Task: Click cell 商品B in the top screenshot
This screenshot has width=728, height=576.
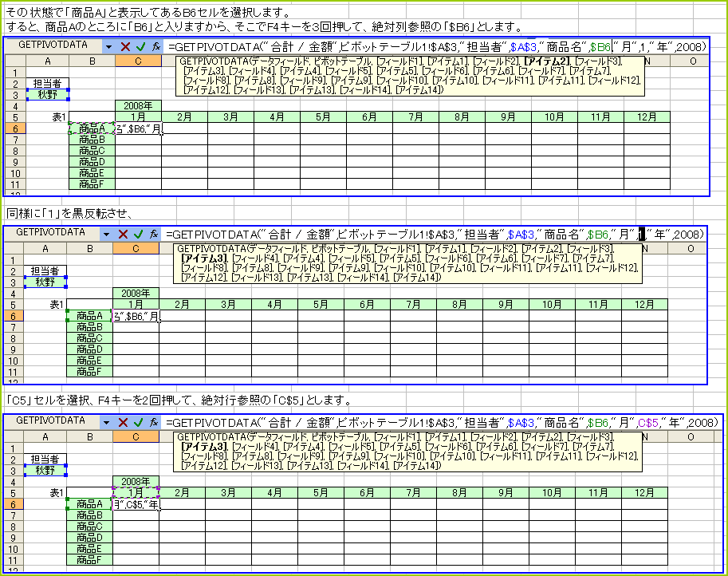Action: click(92, 140)
